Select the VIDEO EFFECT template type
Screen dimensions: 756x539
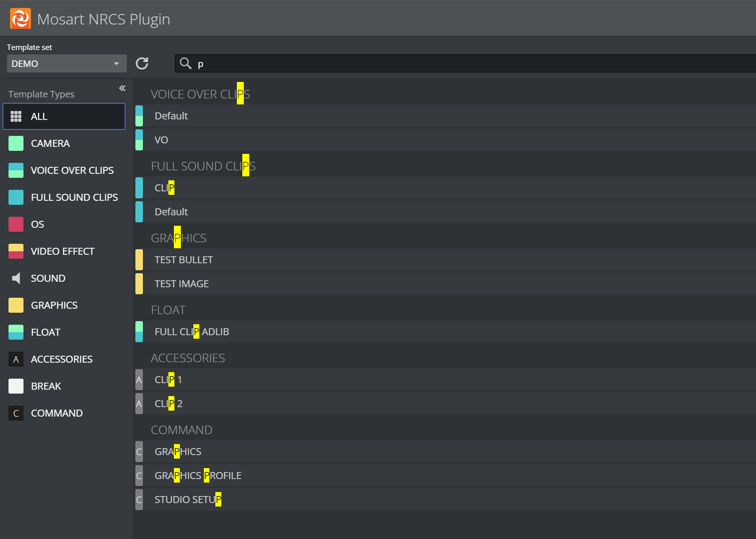pyautogui.click(x=62, y=251)
